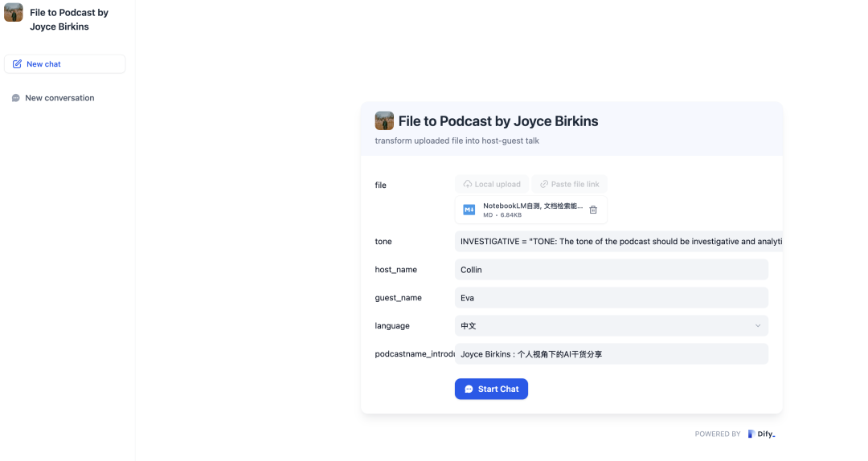The height and width of the screenshot is (461, 868).
Task: Edit host_name field containing Collin
Action: coord(611,270)
